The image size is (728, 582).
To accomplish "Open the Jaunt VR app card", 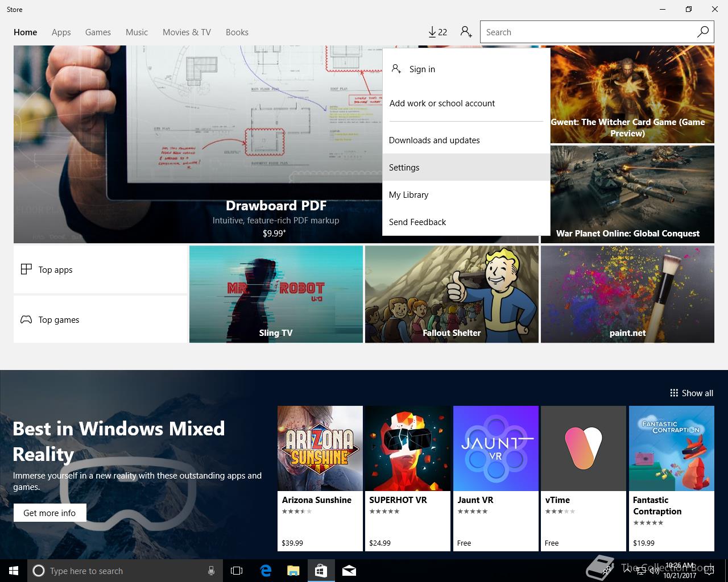I will pos(496,479).
